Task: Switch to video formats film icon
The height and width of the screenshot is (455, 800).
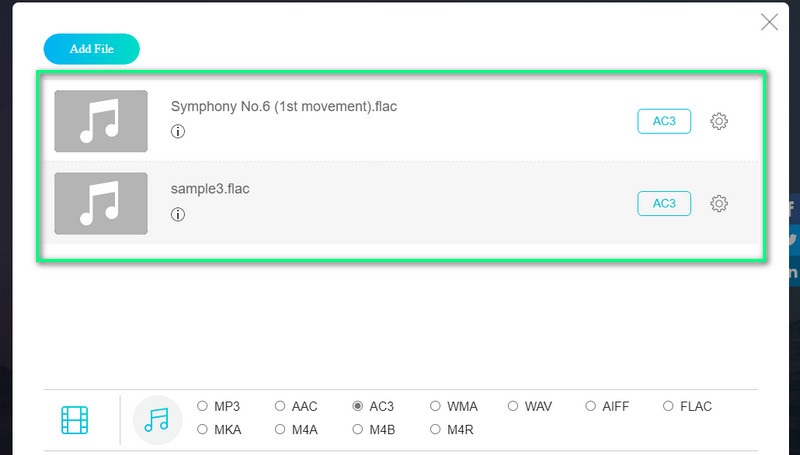Action: coord(74,420)
